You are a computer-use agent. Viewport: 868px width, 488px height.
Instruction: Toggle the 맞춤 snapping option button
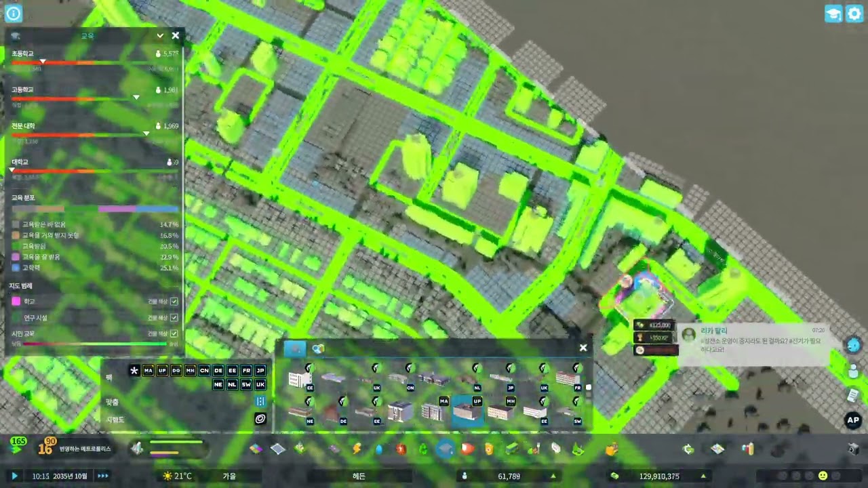[260, 401]
